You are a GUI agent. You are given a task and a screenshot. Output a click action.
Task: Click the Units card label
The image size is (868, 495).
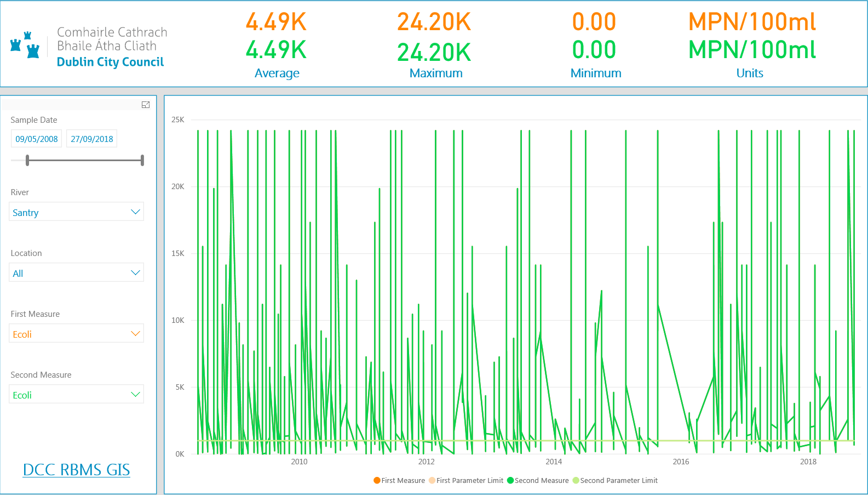click(x=750, y=73)
